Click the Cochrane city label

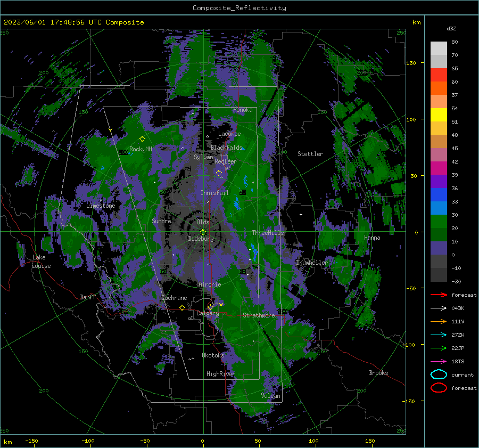tap(174, 298)
